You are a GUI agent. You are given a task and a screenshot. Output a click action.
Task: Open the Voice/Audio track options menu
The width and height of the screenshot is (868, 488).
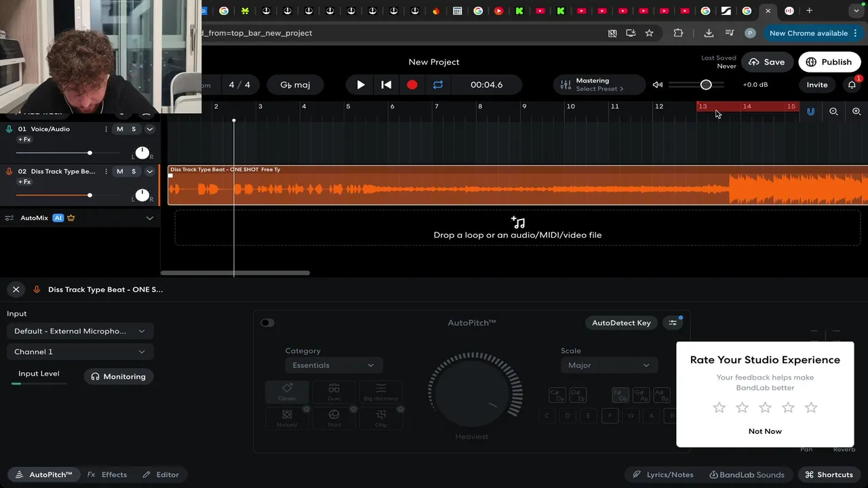106,129
